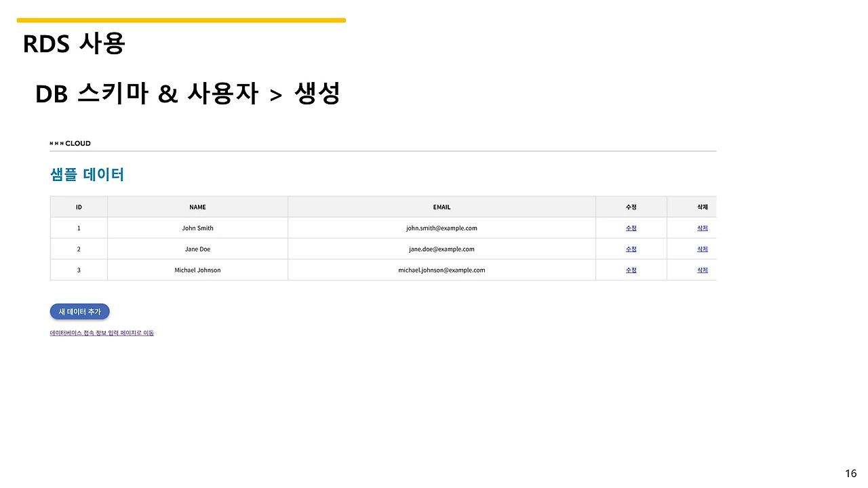Click the ID column header
This screenshot has height=488, width=868.
click(x=79, y=207)
